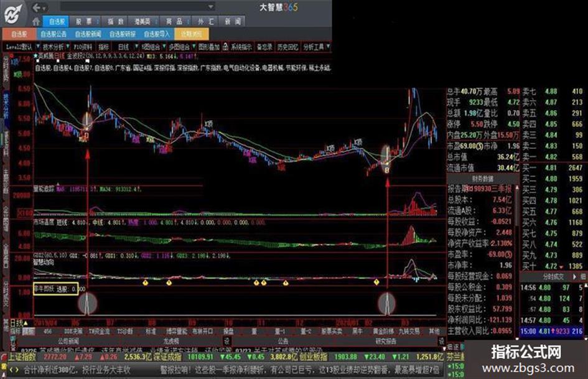This screenshot has width=588, height=379.
Task: Click the 买一 4.81 order row
Action: tap(553, 168)
